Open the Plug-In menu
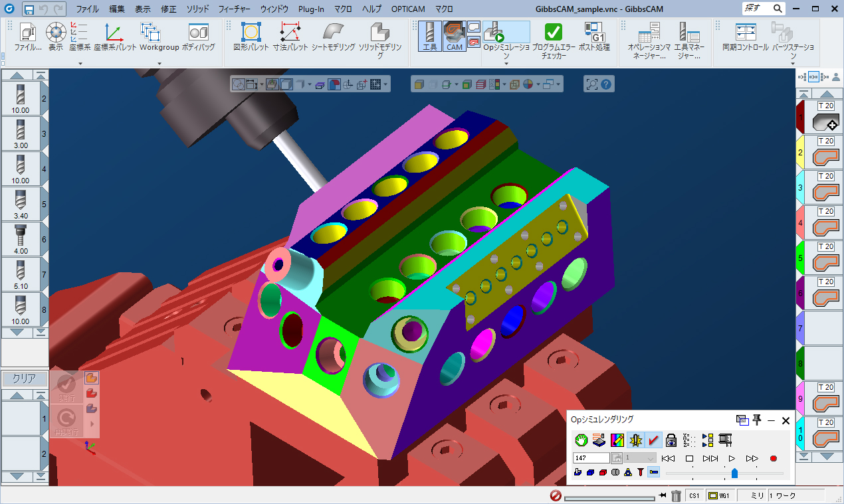This screenshot has height=504, width=844. coord(311,9)
